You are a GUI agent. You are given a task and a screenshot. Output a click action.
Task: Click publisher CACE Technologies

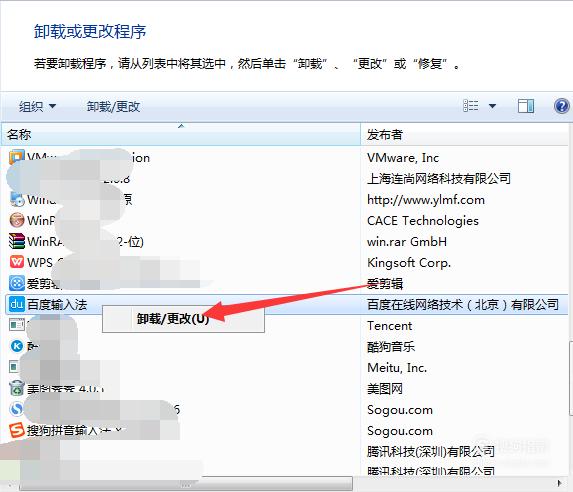tap(422, 220)
